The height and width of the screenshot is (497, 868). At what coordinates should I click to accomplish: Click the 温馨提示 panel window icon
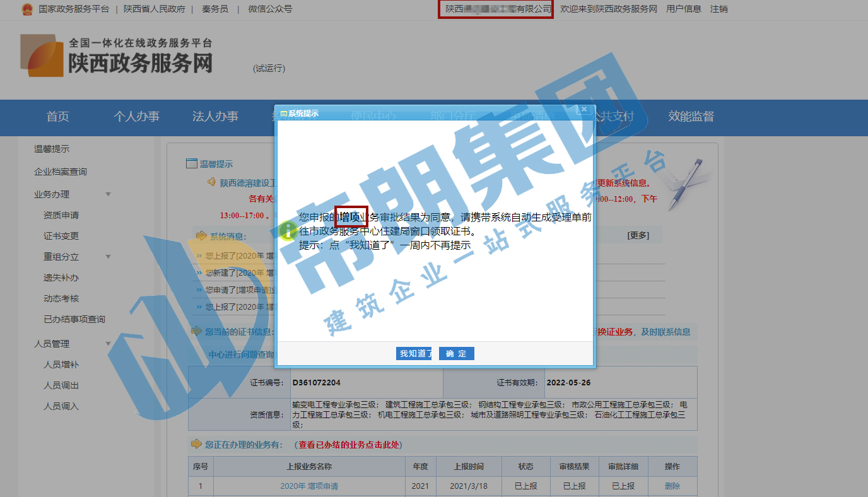(192, 164)
